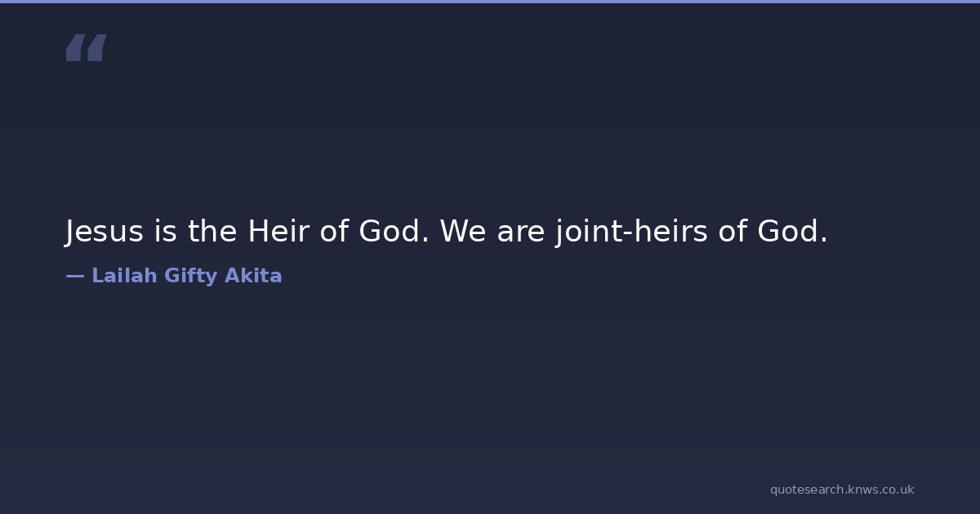Click the word "Lailah" in the attribution
This screenshot has width=980, height=514.
[124, 276]
